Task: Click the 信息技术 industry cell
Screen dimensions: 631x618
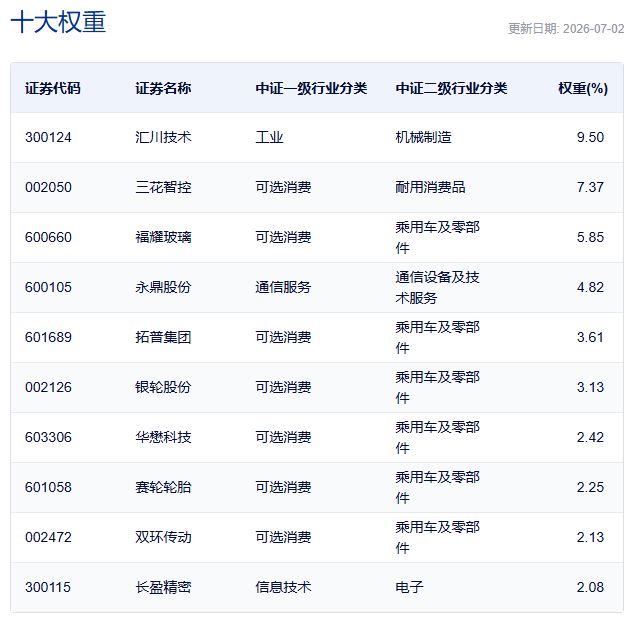Action: 283,587
